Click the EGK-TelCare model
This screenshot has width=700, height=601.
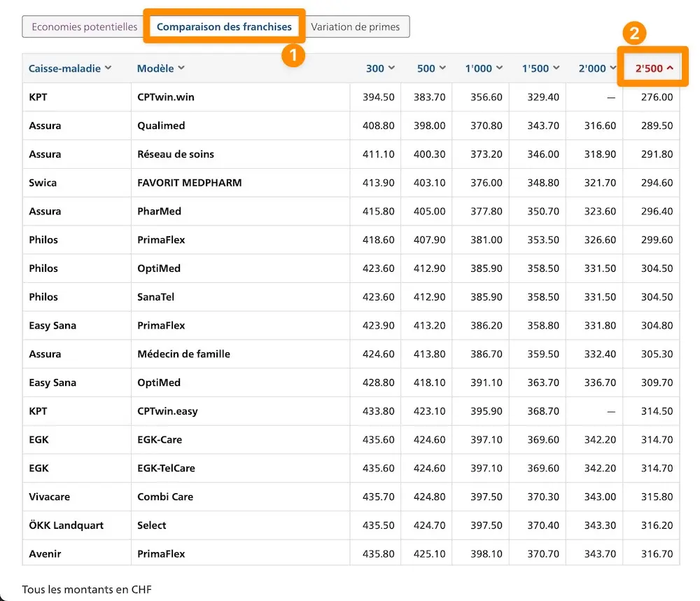tap(166, 469)
